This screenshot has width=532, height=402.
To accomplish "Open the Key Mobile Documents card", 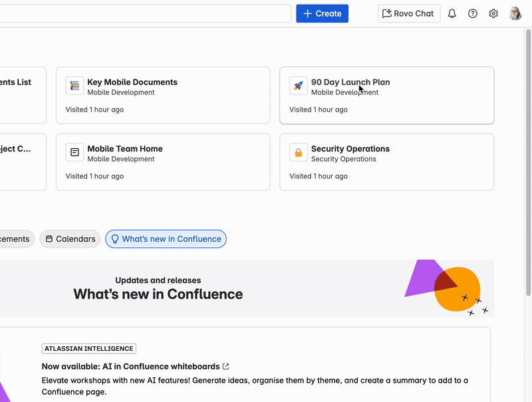I will [163, 95].
